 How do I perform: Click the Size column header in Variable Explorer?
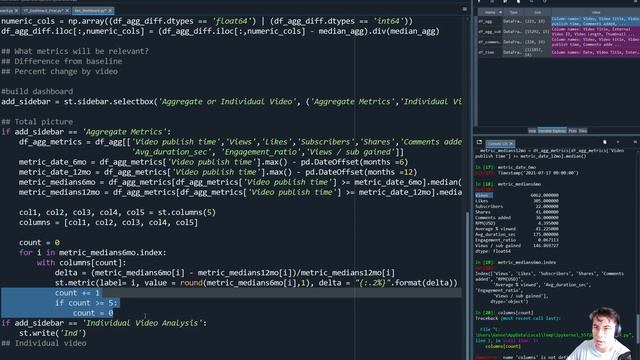538,12
